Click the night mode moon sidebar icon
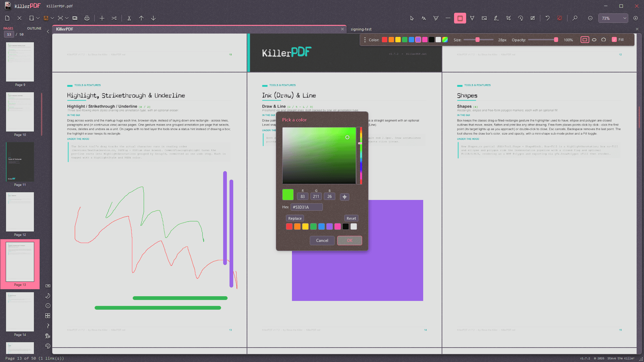644x362 pixels. click(x=48, y=296)
